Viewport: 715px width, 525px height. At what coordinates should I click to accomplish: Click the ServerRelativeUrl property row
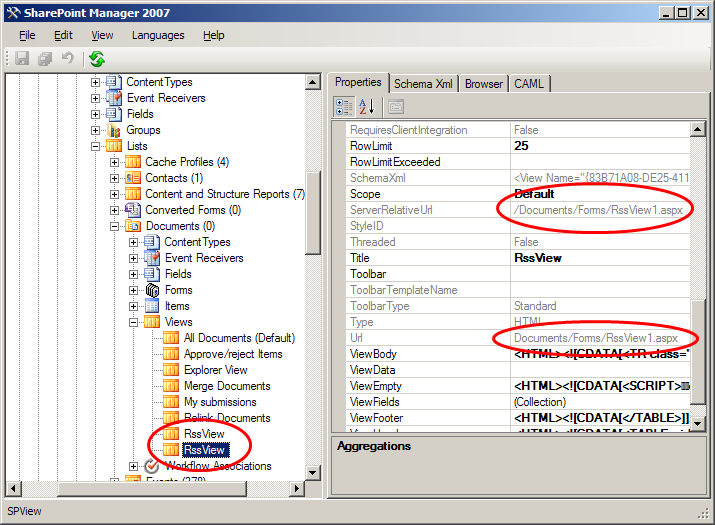pos(518,210)
